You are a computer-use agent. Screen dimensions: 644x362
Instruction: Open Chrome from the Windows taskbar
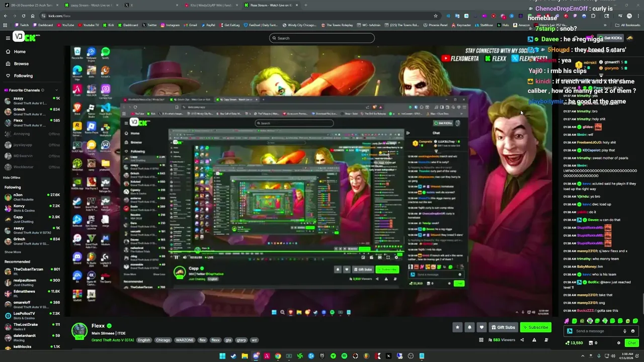[x=278, y=356]
